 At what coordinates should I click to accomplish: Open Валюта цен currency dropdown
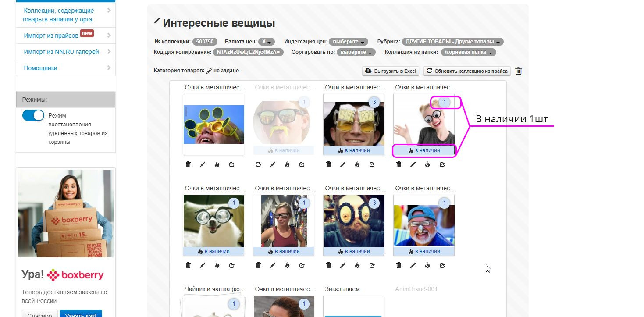point(267,42)
